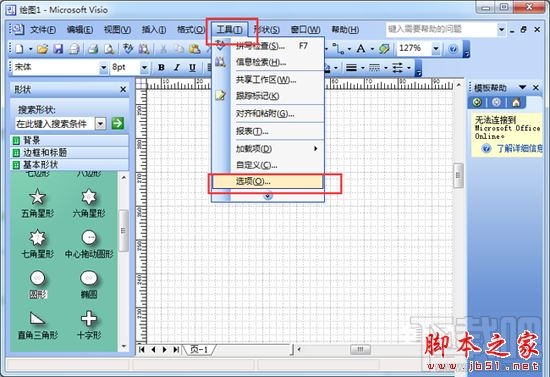
Task: Select the 十字形 shape
Action: (x=89, y=325)
